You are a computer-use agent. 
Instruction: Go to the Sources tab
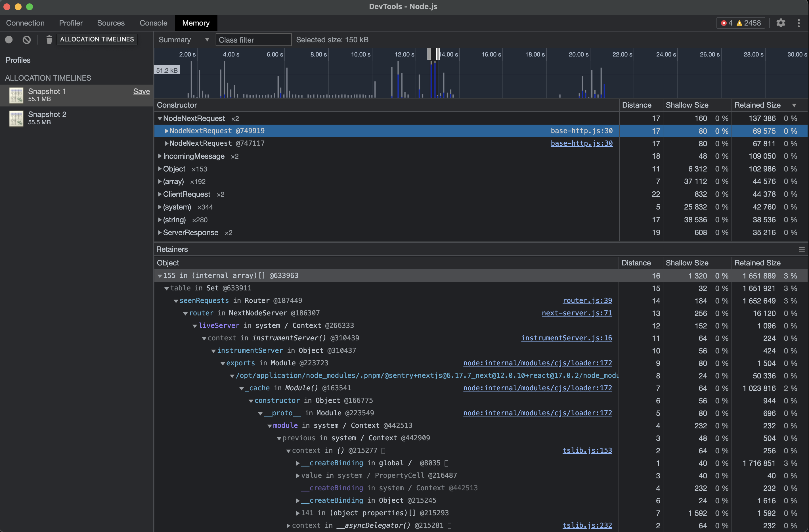[x=111, y=23]
